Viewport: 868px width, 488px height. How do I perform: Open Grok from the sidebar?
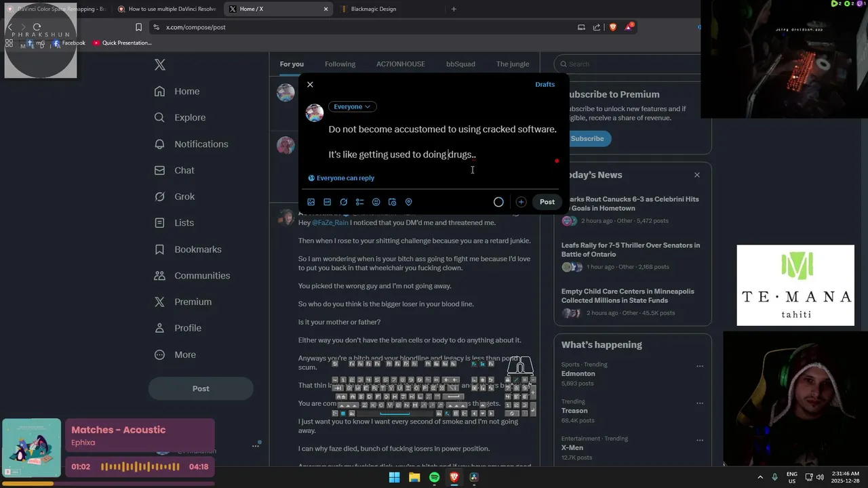click(x=175, y=197)
